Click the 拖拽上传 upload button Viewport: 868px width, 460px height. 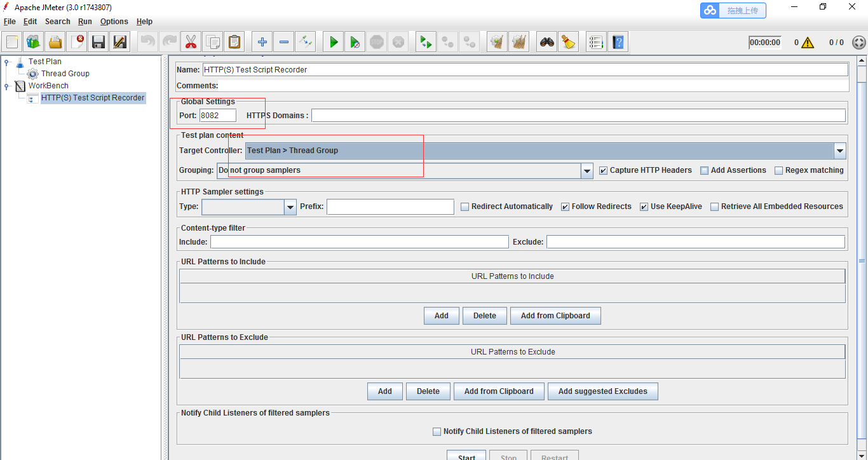(733, 10)
